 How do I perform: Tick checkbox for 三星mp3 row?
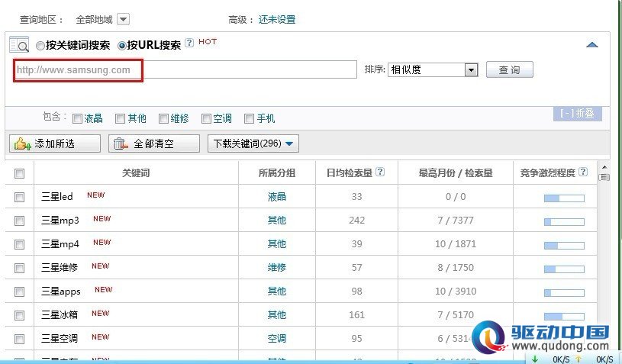19,221
